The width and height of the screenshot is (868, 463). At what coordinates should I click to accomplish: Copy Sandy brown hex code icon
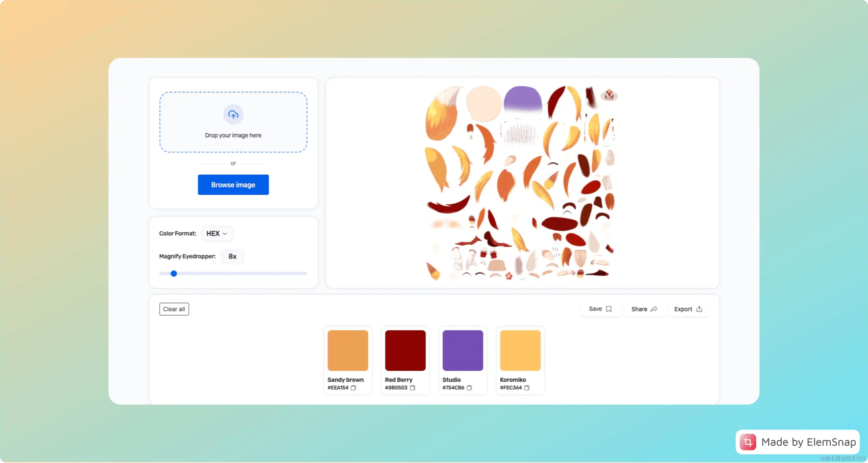coord(353,388)
